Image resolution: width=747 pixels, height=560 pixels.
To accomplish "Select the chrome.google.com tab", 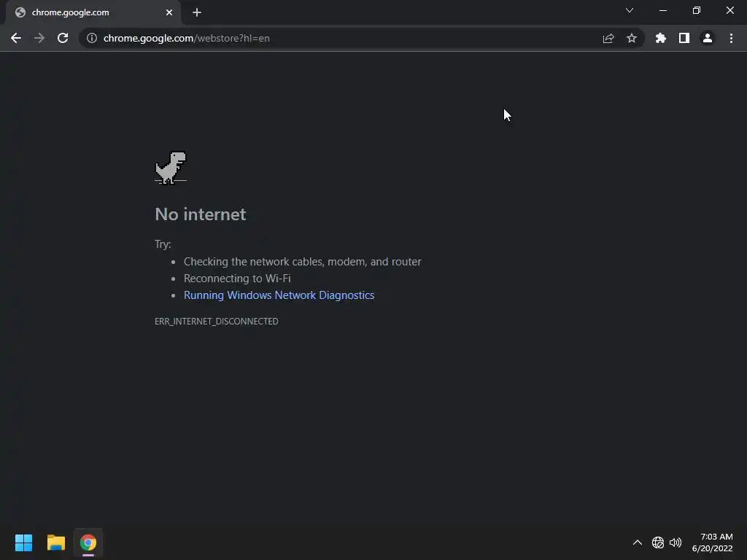I will click(93, 12).
